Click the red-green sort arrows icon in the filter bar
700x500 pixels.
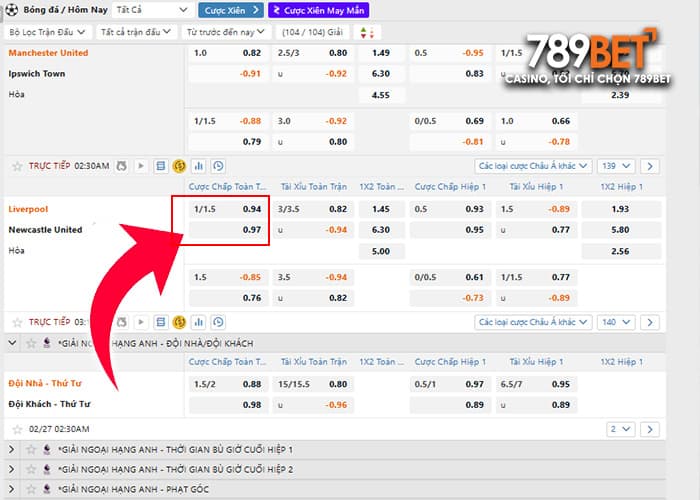tap(367, 32)
